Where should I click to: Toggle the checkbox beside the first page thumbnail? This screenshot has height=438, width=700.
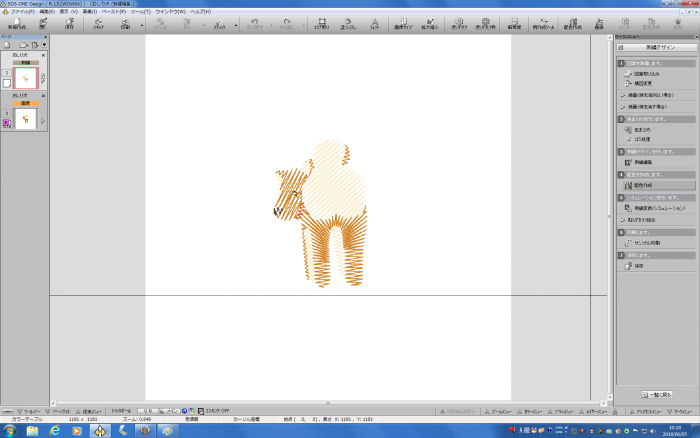[6, 83]
